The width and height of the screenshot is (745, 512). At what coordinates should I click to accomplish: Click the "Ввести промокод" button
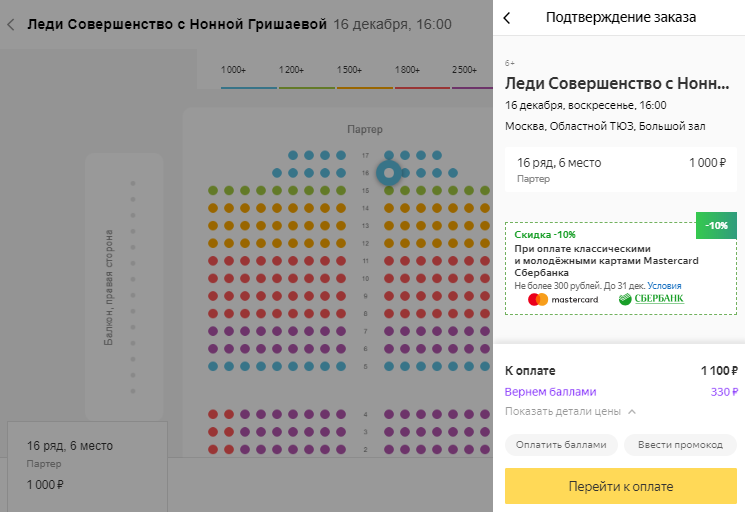coord(680,444)
